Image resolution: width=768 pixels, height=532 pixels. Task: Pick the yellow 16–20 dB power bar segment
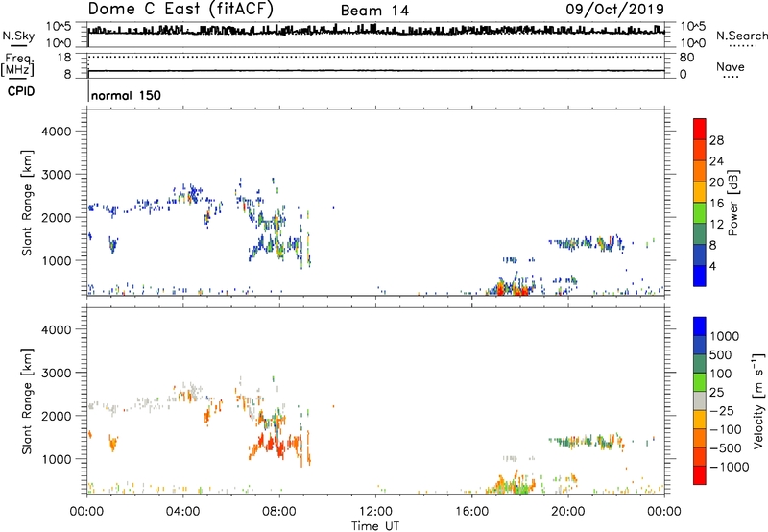coord(700,192)
